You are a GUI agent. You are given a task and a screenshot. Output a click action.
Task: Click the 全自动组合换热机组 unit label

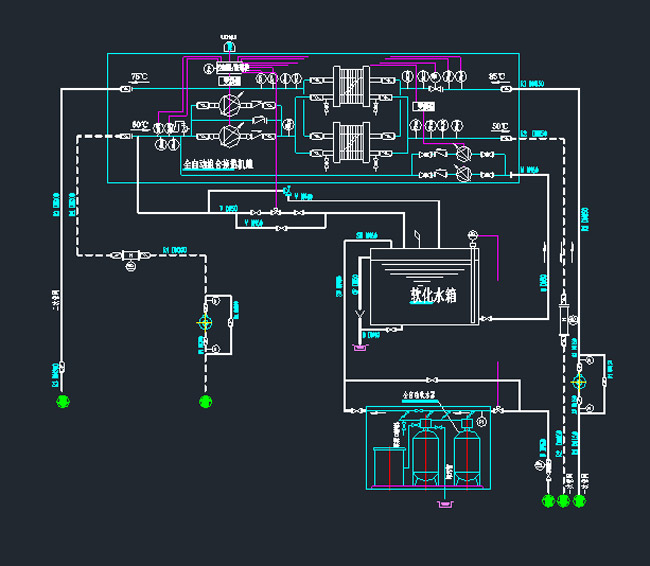pos(218,161)
